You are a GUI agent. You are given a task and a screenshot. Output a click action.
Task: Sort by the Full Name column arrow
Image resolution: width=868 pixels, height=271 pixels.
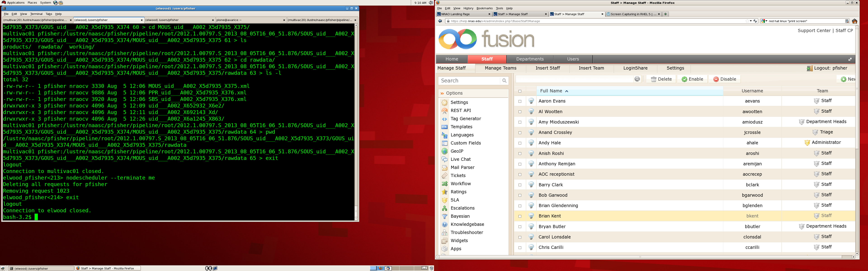[x=567, y=91]
